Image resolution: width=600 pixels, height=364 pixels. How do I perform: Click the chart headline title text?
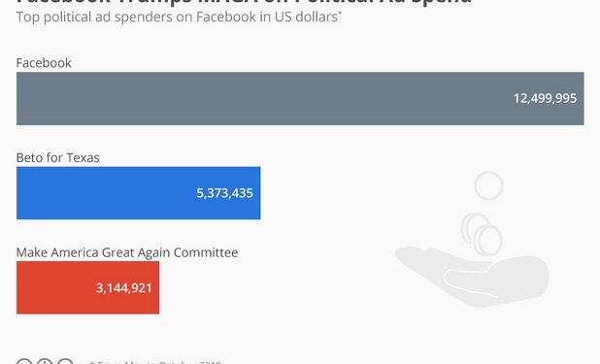[x=244, y=2]
